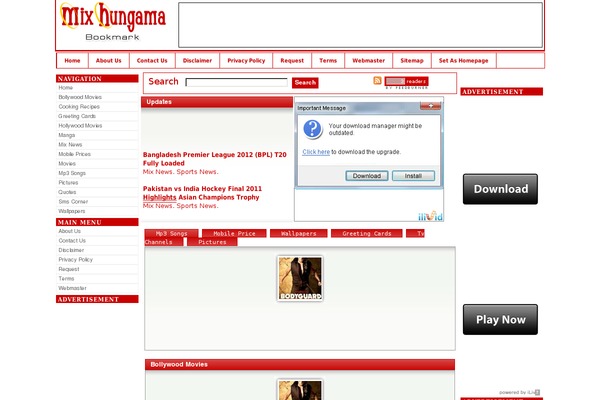Click the large black Download button
Viewport: 600px width, 400px height.
[500, 189]
